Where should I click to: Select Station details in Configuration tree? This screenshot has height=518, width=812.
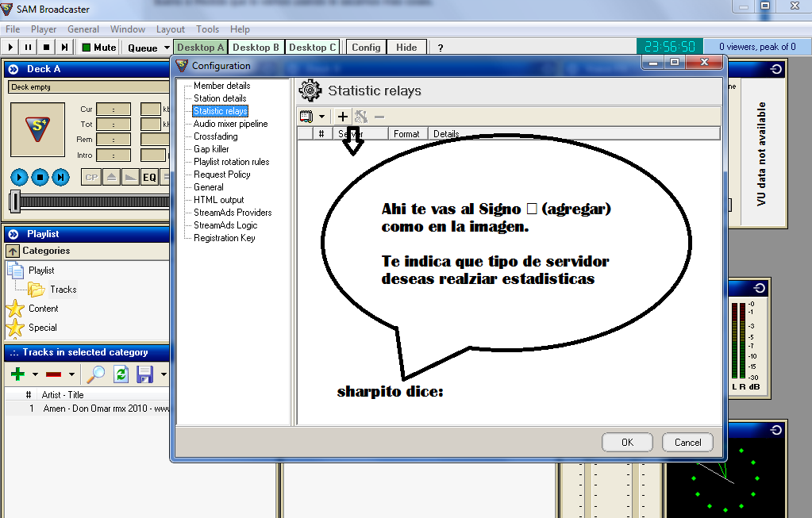(220, 98)
